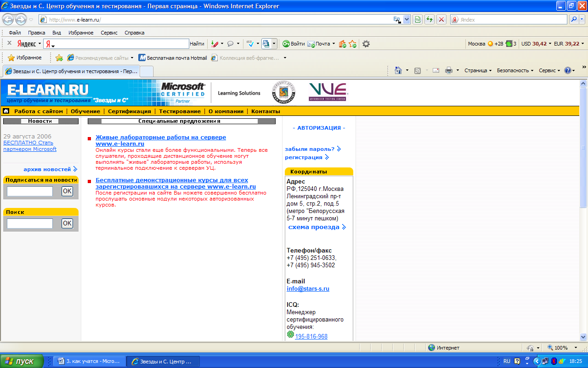Image resolution: width=588 pixels, height=368 pixels.
Task: Click OK under Подписаться на новости
Action: (x=67, y=191)
